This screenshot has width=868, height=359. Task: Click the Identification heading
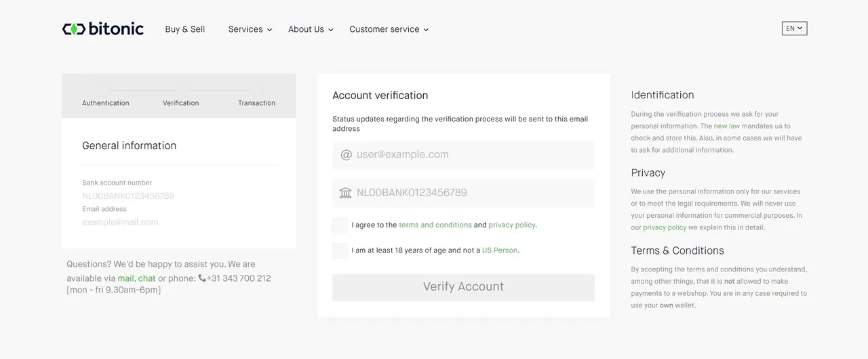point(663,95)
